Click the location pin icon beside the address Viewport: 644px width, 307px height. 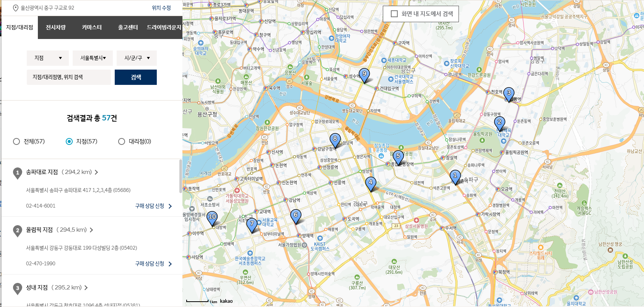[x=16, y=8]
